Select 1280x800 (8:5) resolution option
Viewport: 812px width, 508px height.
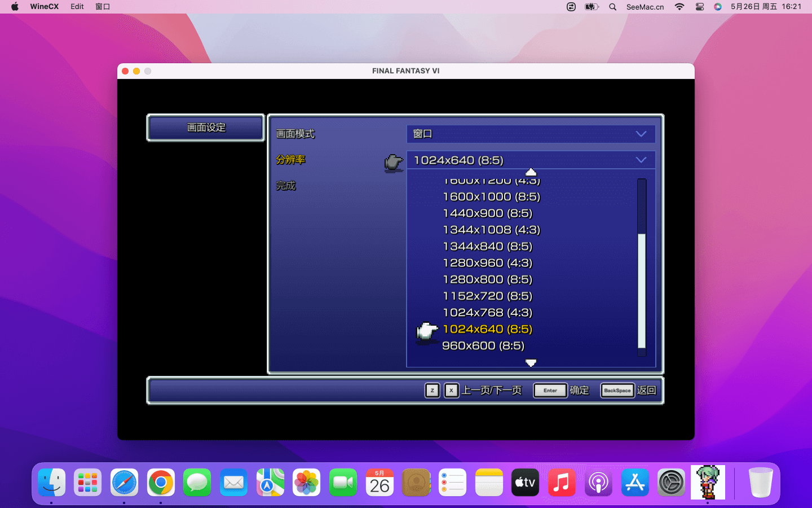pyautogui.click(x=487, y=279)
